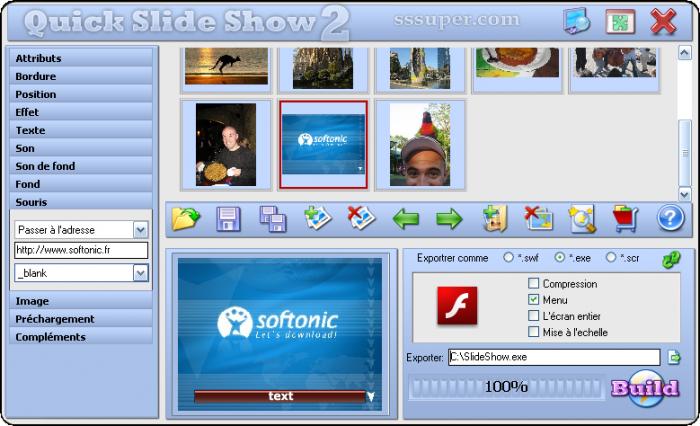Click the thumbnail scrollbar down arrow
Viewport: 700px width, 426px height.
684,193
